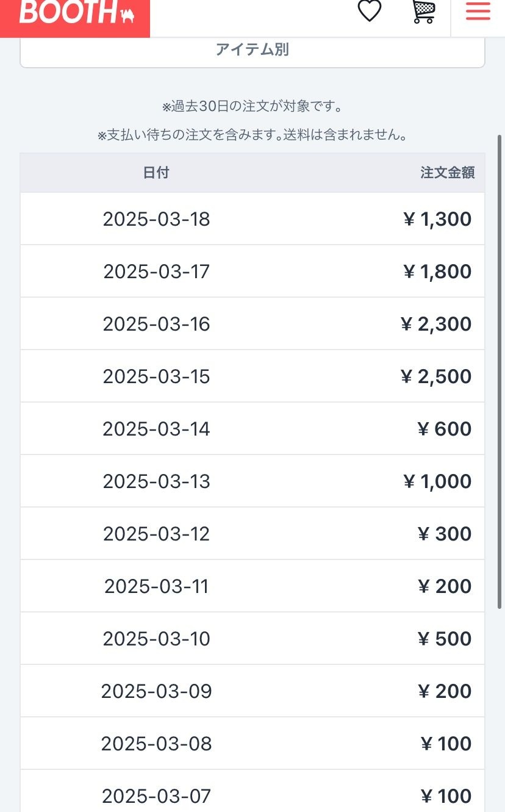Click the 2025-03-08 date row
The image size is (505, 812).
pos(156,744)
